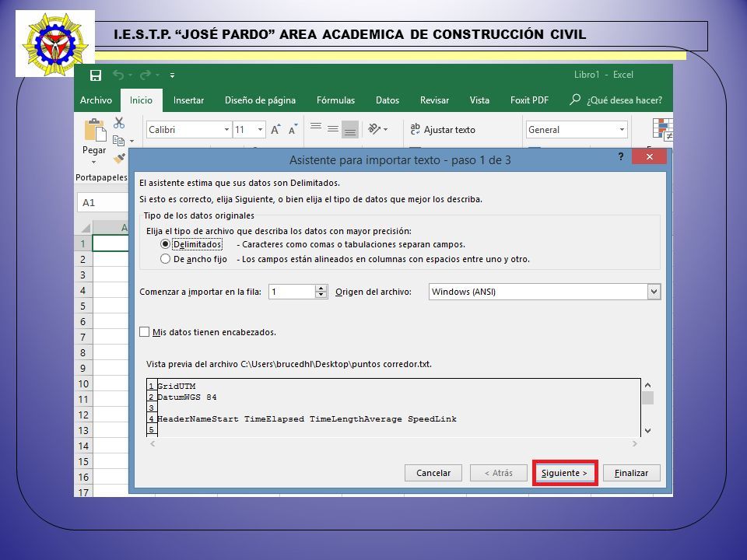
Task: Click the start row spinner arrows
Action: click(x=321, y=292)
